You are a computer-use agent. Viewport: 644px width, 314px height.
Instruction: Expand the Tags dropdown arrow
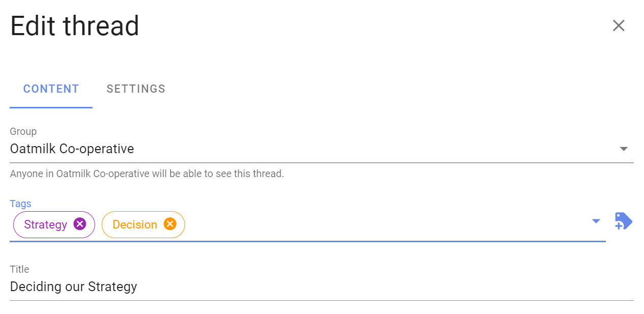pyautogui.click(x=596, y=221)
